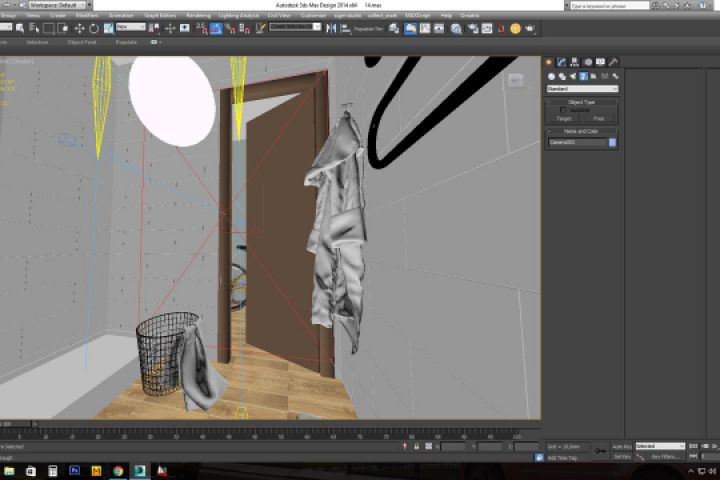The image size is (720, 480).
Task: Open Rendered Frame Window
Action: click(487, 28)
